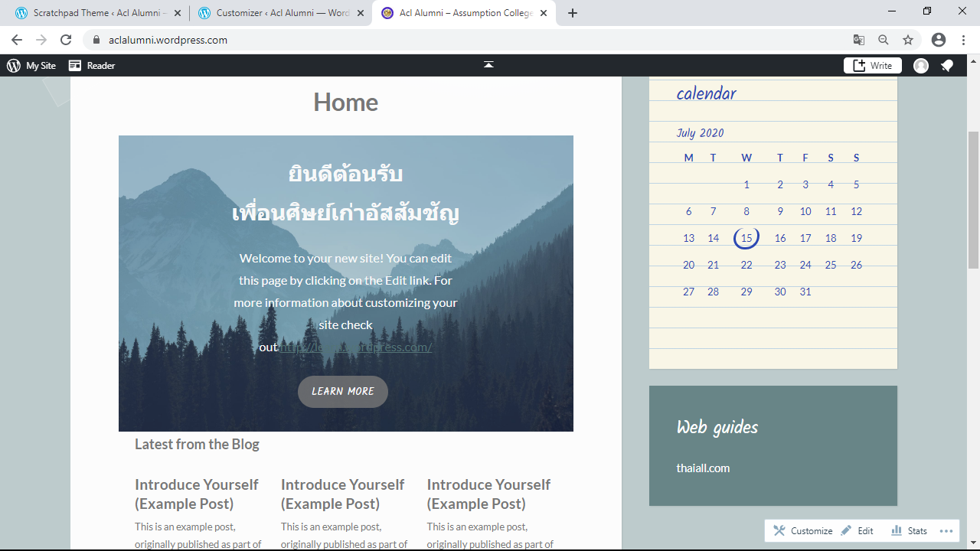Collapse the admin bar using center arrow

click(488, 65)
